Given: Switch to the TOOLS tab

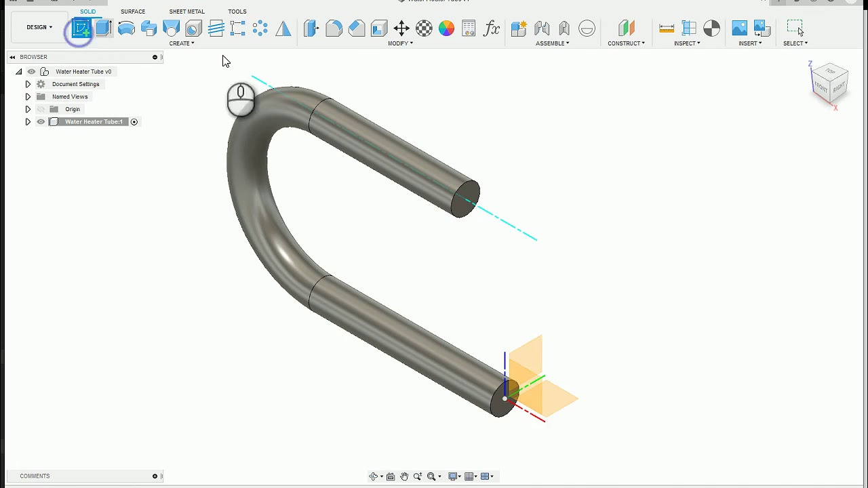Looking at the screenshot, I should [237, 12].
